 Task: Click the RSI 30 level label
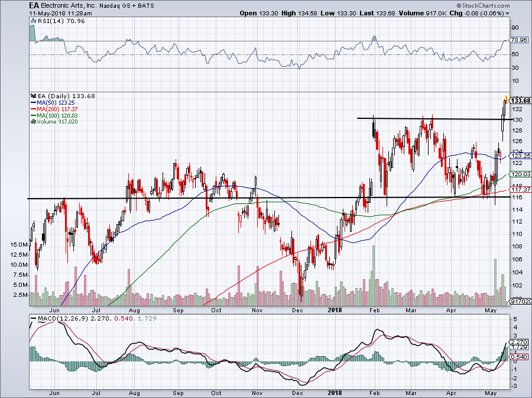[x=515, y=68]
